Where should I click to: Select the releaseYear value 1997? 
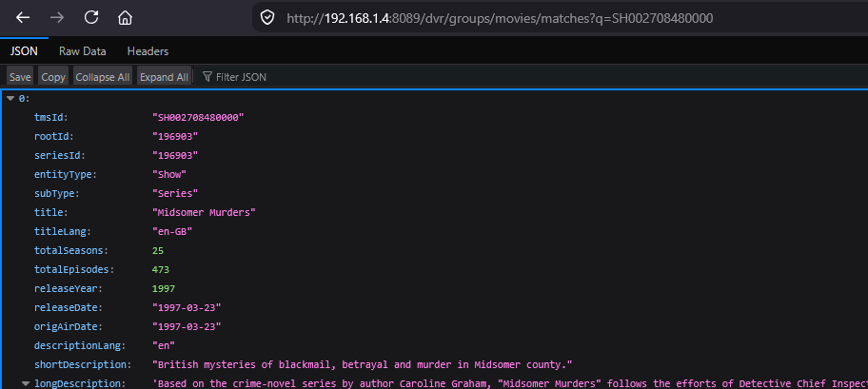click(164, 288)
